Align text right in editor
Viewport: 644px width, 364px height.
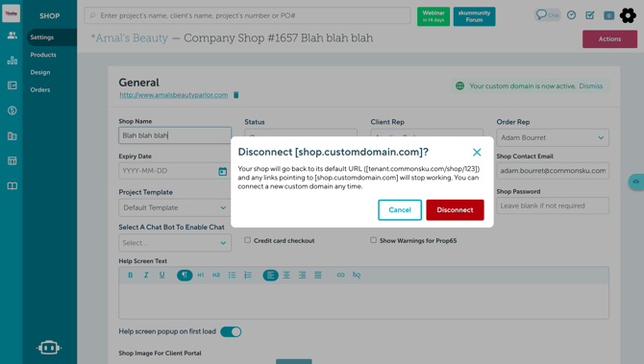302,275
